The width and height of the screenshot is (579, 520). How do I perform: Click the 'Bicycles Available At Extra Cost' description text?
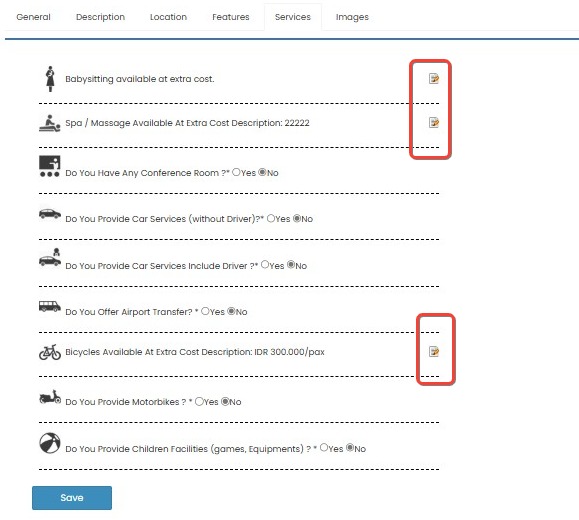tap(195, 352)
